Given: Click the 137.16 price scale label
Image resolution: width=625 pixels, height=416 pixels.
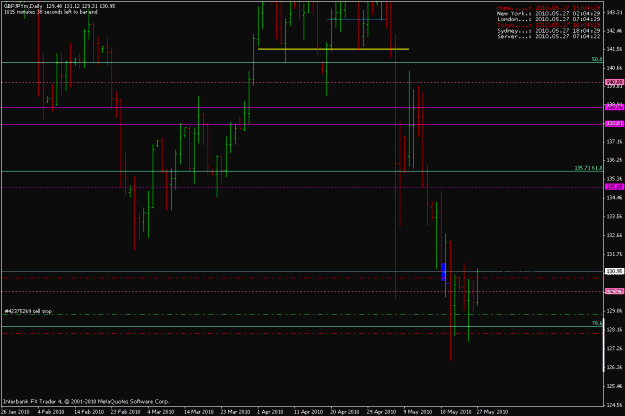Looking at the screenshot, I should tap(614, 141).
